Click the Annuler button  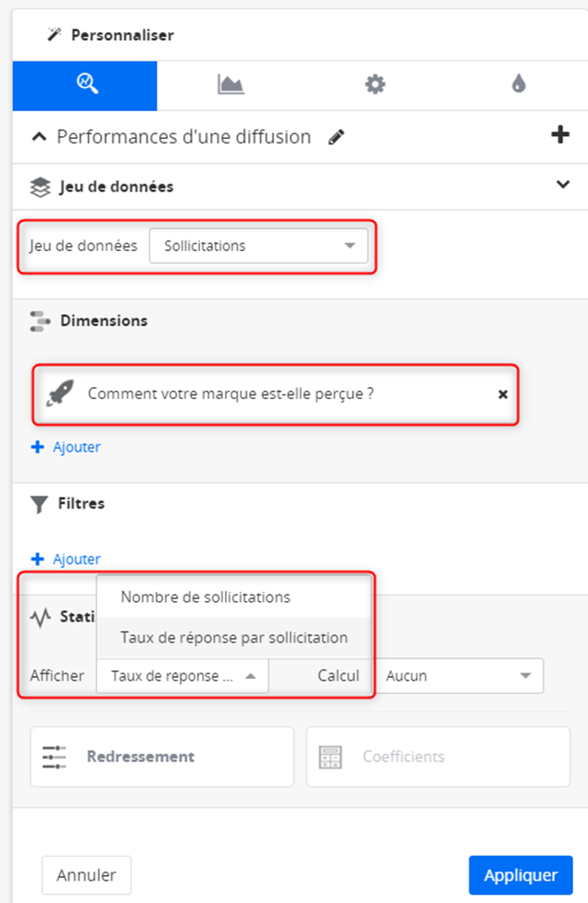86,874
